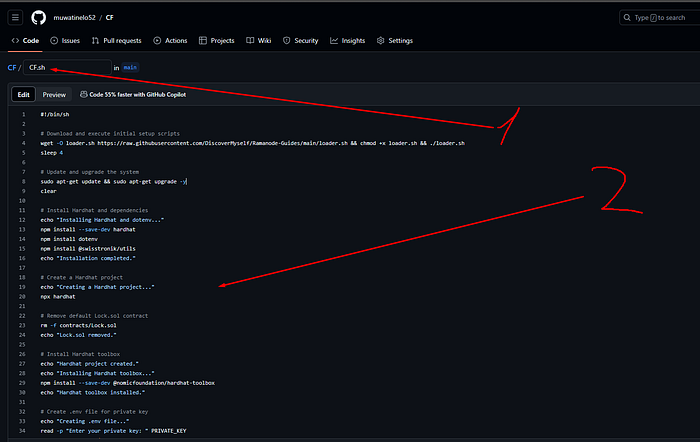Click the CF breadcrumb link
The height and width of the screenshot is (442, 700).
click(x=12, y=67)
